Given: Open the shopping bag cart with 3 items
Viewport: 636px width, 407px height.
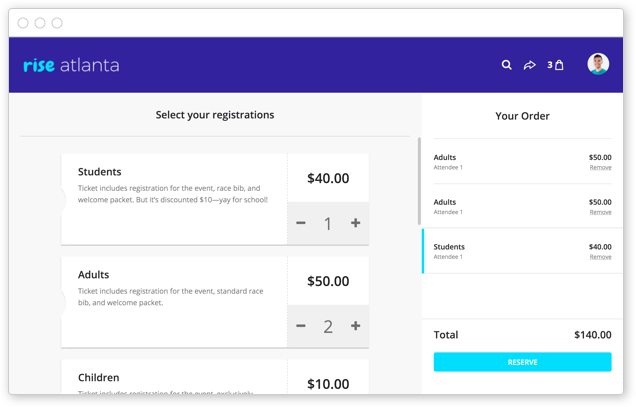Looking at the screenshot, I should coord(555,65).
